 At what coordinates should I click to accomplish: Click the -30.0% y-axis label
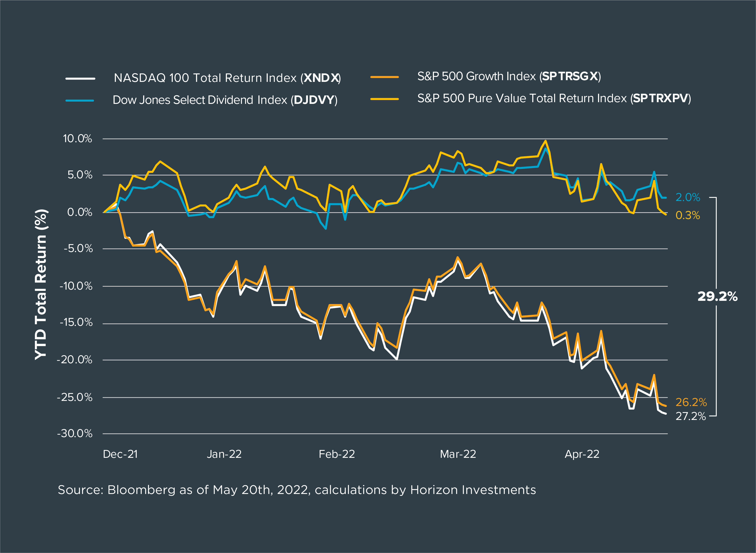tap(75, 433)
